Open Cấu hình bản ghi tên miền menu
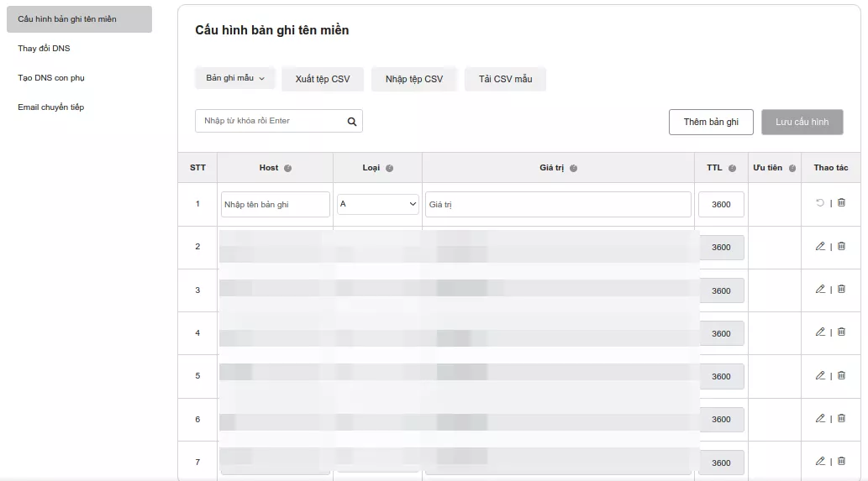Screen dimensions: 868x481 click(x=79, y=18)
